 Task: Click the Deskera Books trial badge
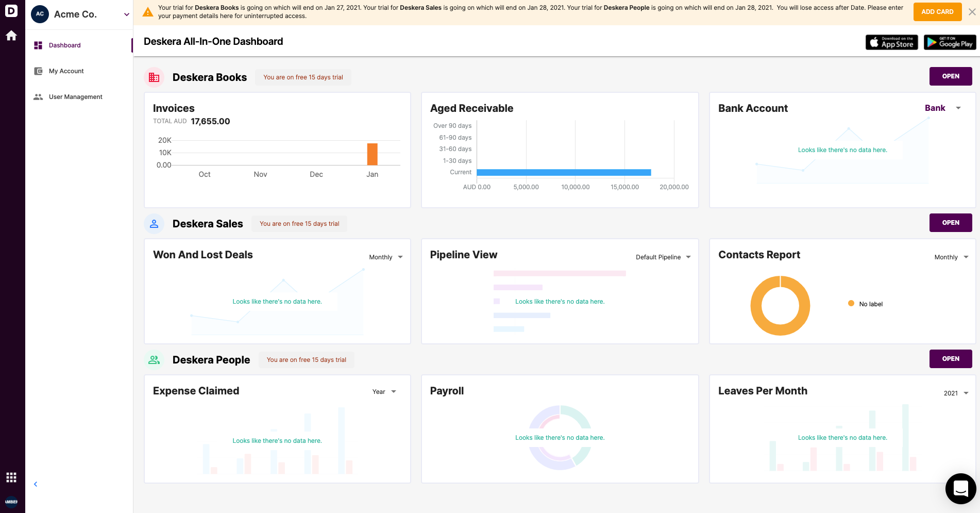[303, 77]
